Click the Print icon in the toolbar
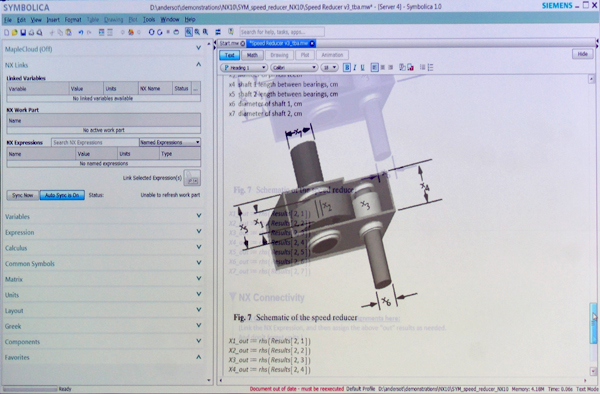This screenshot has height=394, width=600. pyautogui.click(x=31, y=33)
